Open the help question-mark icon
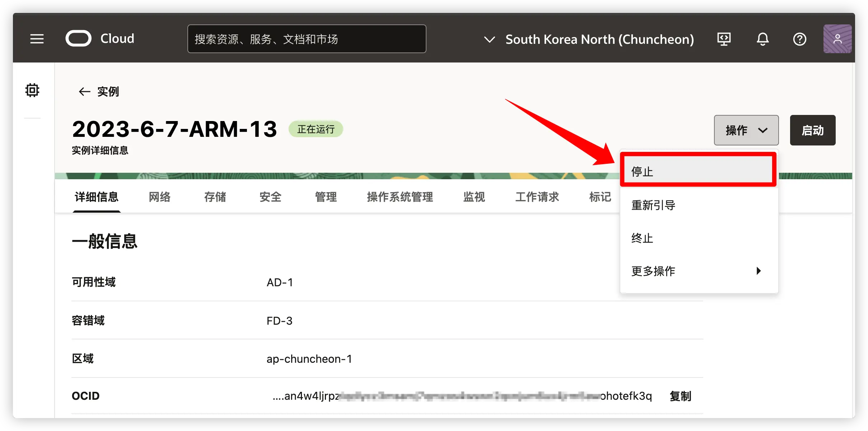The image size is (868, 431). 800,39
